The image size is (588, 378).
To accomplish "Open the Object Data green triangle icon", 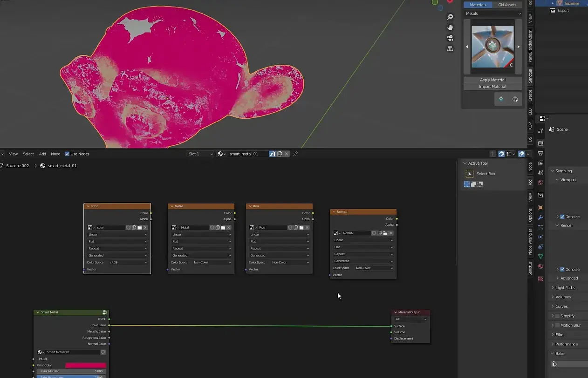I will pyautogui.click(x=540, y=256).
